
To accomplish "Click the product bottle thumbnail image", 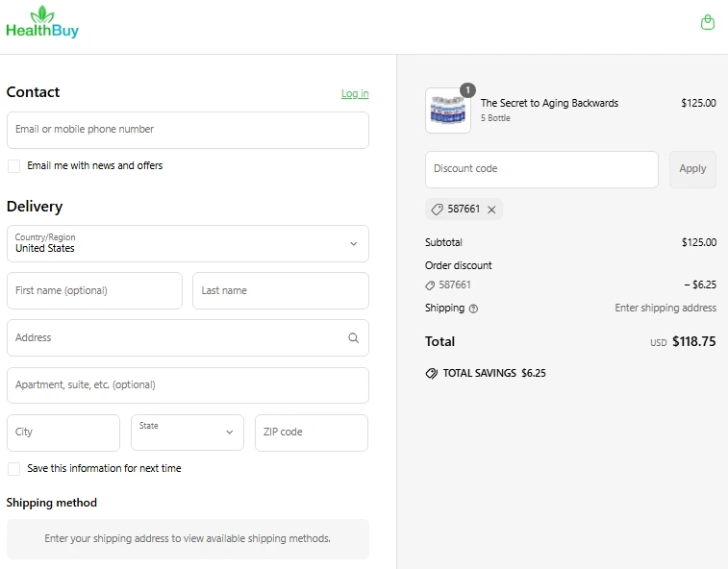I will (x=448, y=111).
